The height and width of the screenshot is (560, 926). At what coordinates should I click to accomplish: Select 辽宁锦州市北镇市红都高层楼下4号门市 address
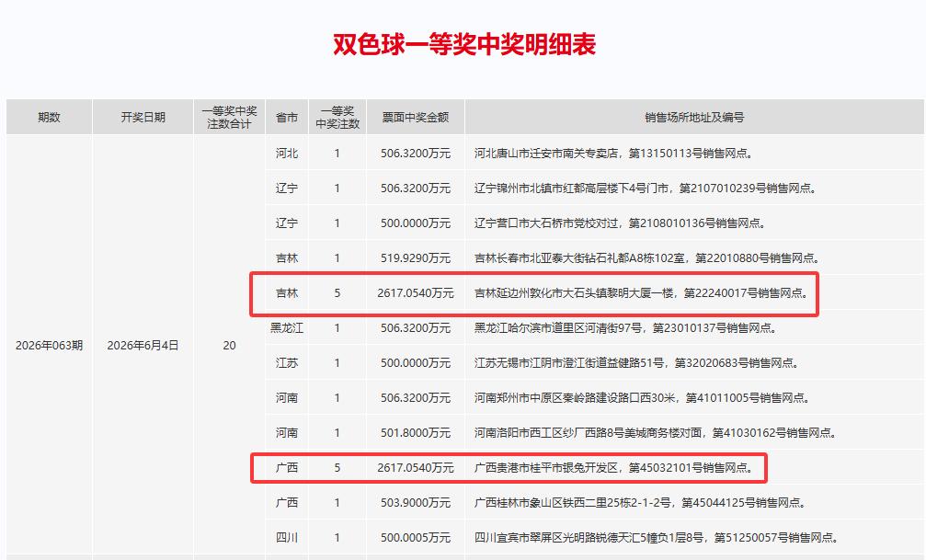(x=646, y=188)
